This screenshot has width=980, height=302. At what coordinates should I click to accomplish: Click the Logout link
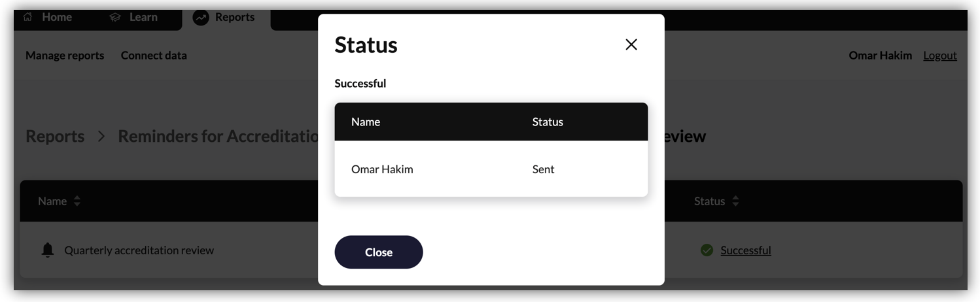tap(940, 56)
